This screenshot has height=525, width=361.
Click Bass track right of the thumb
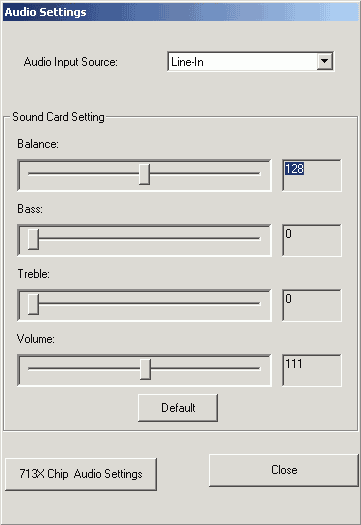point(149,238)
